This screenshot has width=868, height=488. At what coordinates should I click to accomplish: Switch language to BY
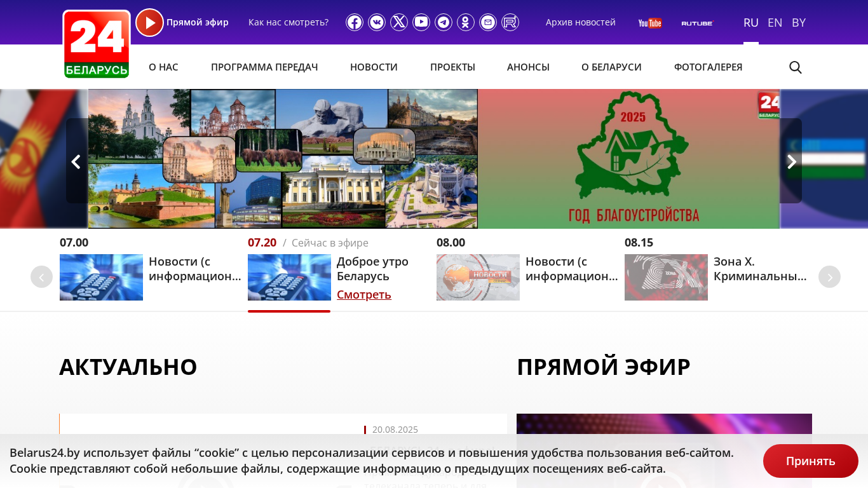(x=799, y=23)
